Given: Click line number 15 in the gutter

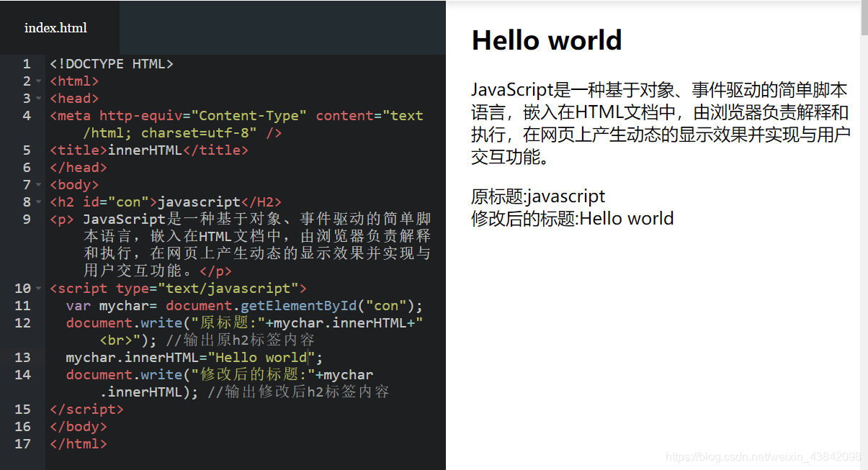Looking at the screenshot, I should tap(23, 410).
